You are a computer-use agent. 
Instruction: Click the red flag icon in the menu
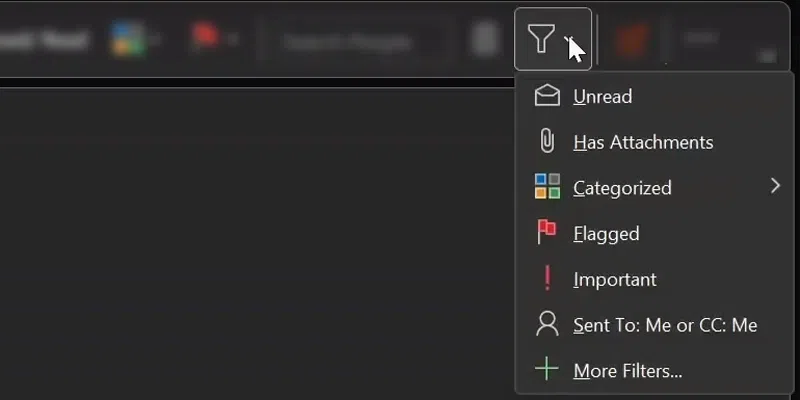tap(547, 232)
